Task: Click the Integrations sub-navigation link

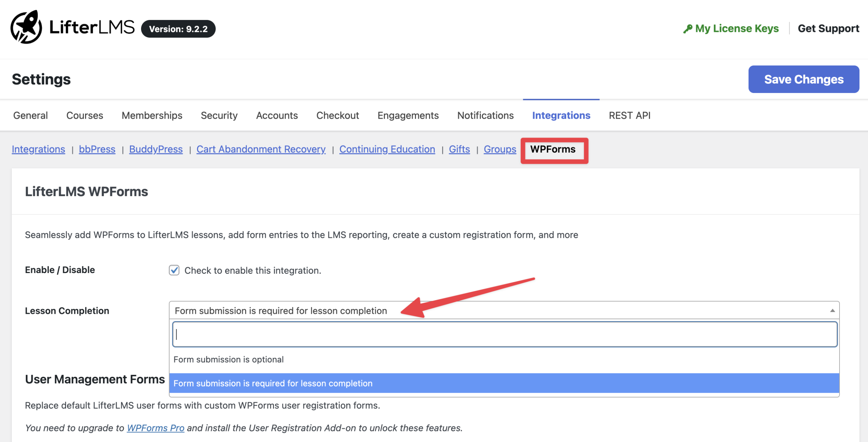Action: 38,149
